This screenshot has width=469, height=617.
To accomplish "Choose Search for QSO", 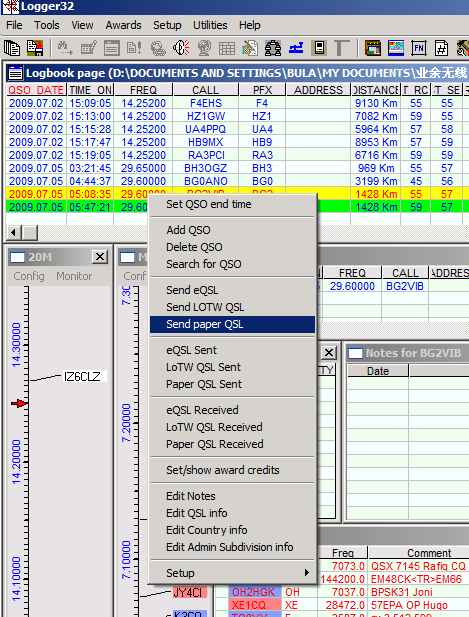I will (232, 264).
